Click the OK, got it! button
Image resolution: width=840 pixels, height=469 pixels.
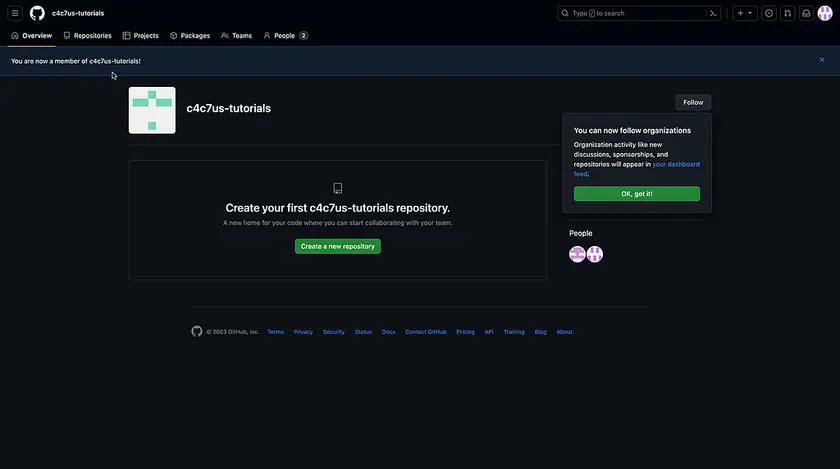636,193
